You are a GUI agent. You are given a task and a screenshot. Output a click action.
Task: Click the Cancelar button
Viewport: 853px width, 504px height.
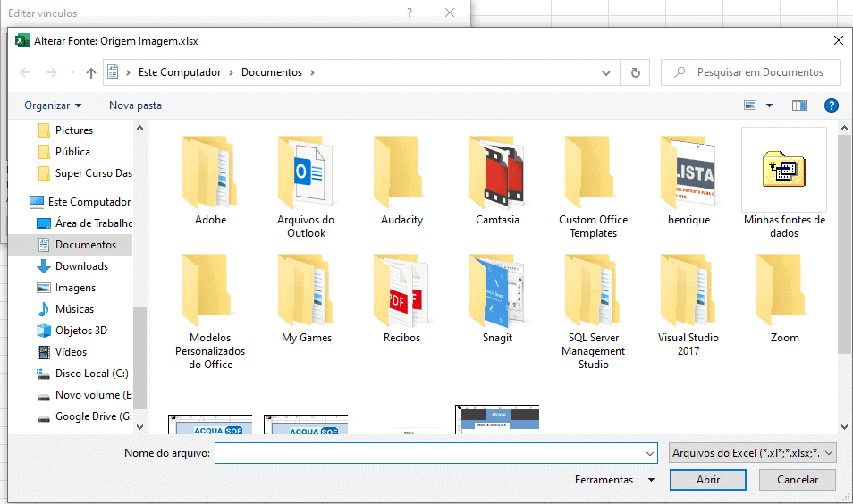pos(797,480)
